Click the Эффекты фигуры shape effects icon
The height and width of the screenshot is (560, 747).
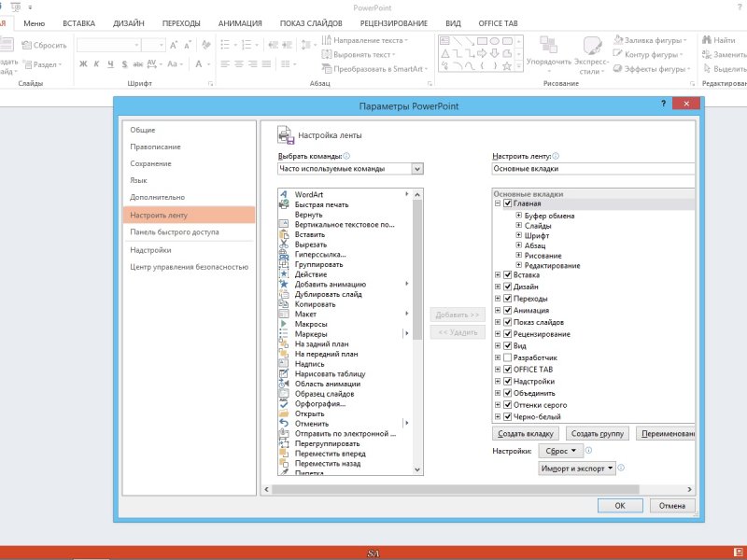click(x=618, y=68)
